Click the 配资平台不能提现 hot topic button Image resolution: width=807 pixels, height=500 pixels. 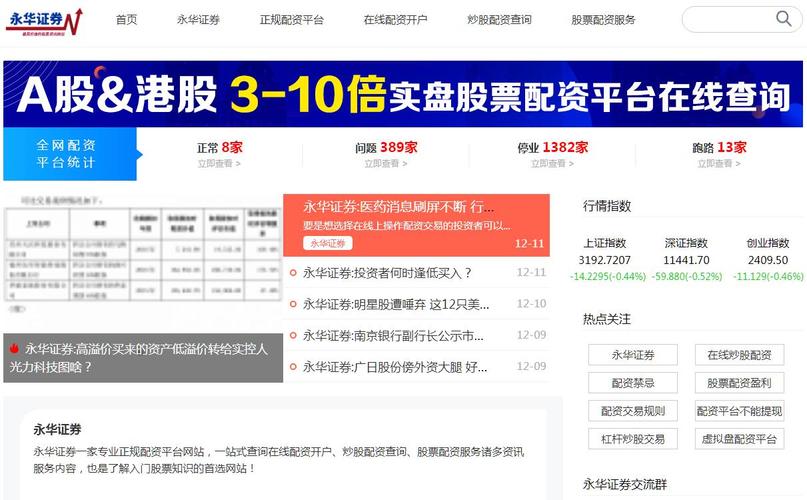pyautogui.click(x=739, y=411)
